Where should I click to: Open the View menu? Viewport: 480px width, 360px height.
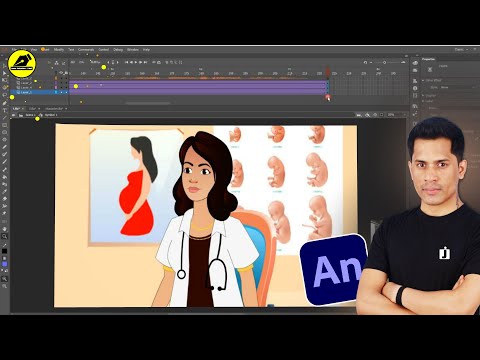tap(34, 50)
